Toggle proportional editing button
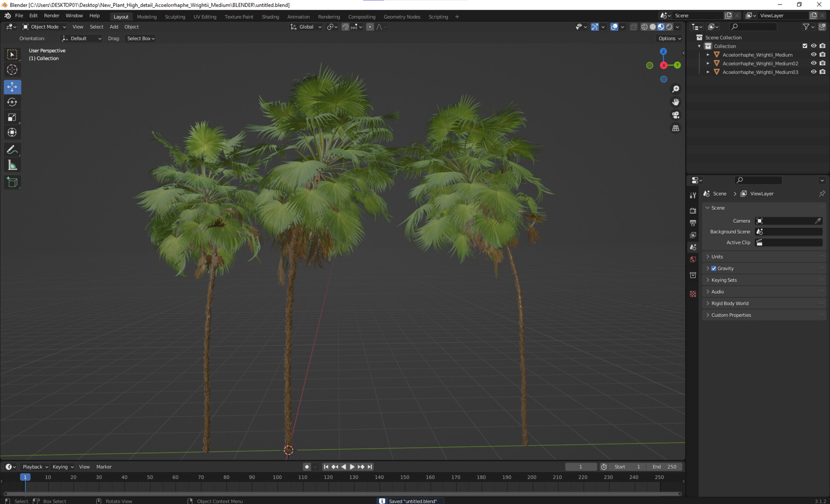 click(x=370, y=27)
